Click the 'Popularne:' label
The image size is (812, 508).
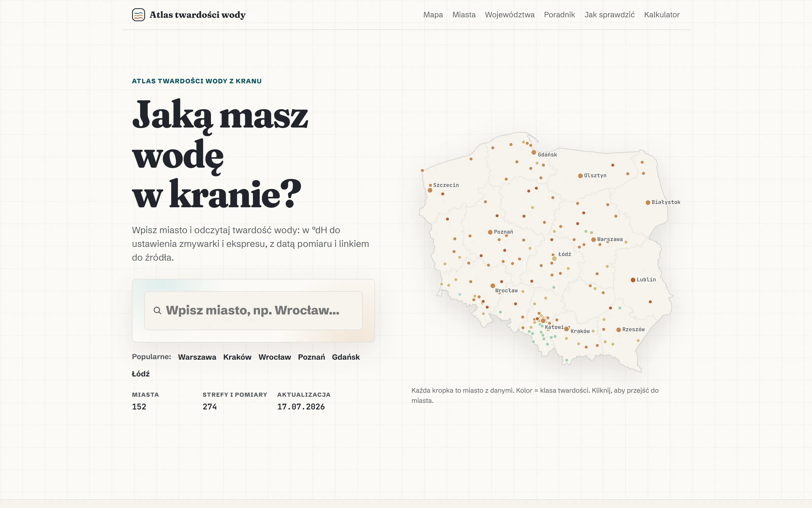pyautogui.click(x=151, y=357)
